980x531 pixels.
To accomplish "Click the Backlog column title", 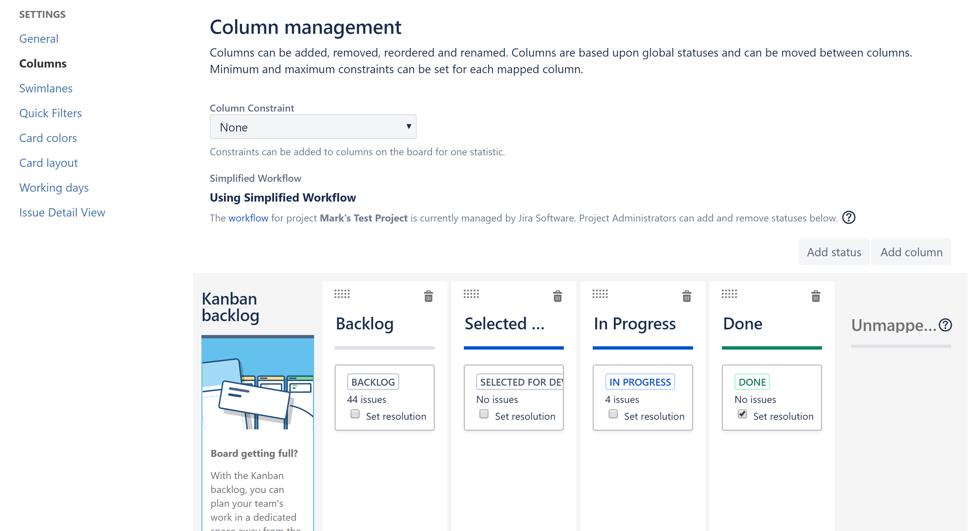I will (364, 324).
